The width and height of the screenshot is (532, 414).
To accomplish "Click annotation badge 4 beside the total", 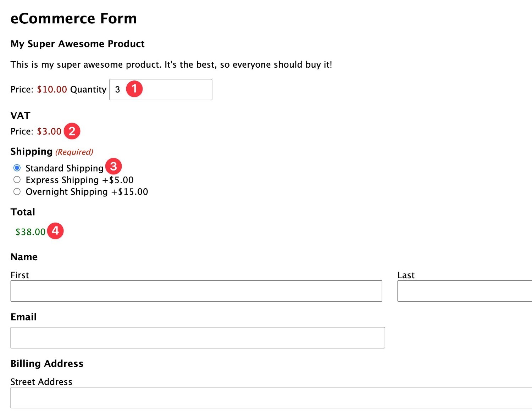I will pyautogui.click(x=55, y=231).
